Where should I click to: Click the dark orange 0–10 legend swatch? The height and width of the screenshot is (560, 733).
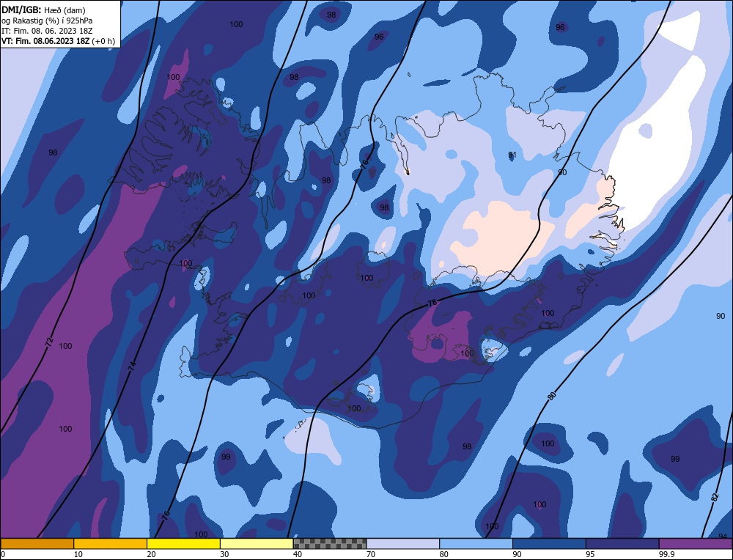point(37,543)
